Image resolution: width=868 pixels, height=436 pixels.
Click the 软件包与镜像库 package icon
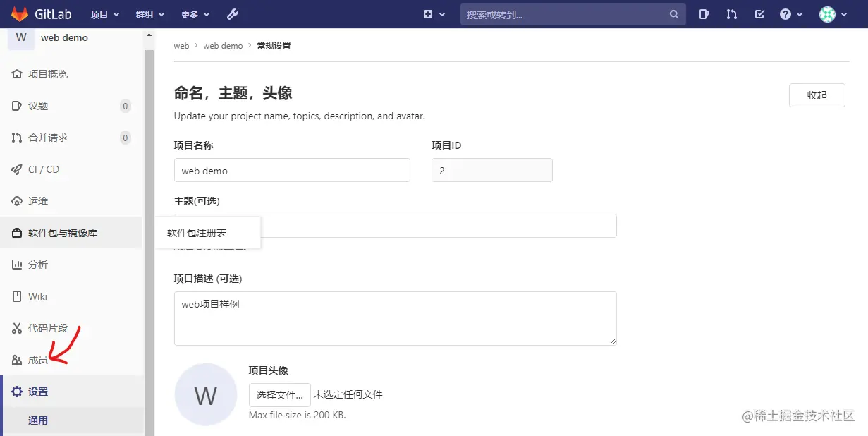point(17,233)
